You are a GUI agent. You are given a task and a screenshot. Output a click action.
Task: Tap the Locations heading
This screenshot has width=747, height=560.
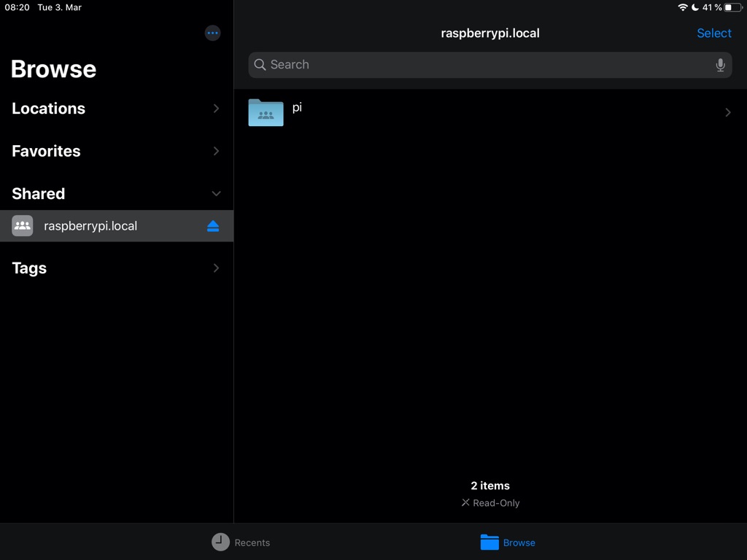pos(49,109)
